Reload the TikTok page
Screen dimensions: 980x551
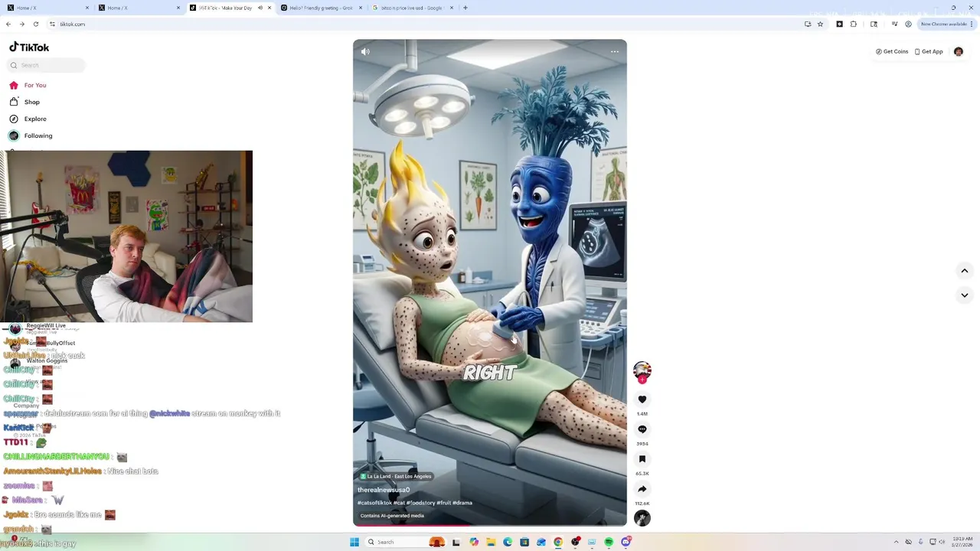pyautogui.click(x=35, y=24)
